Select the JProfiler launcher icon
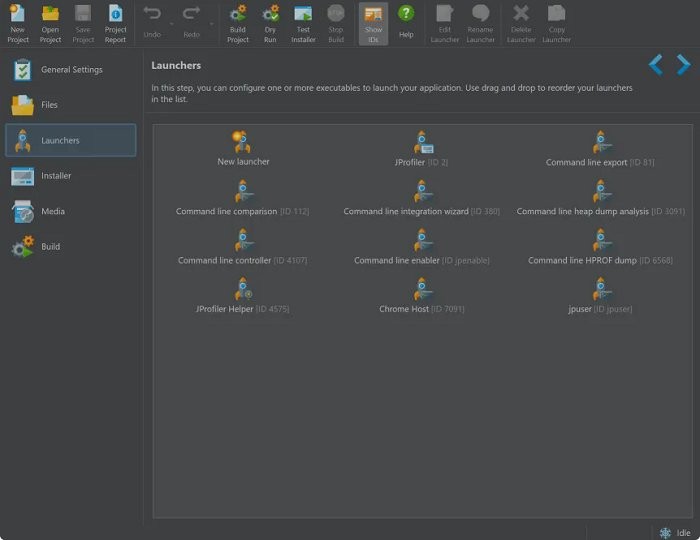 click(423, 142)
